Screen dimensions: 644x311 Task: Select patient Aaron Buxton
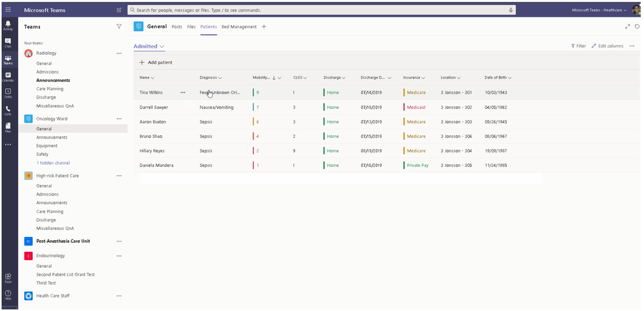[152, 122]
